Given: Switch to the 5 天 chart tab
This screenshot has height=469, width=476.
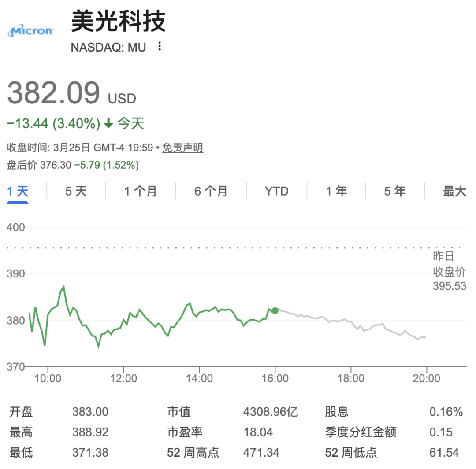Looking at the screenshot, I should (x=75, y=191).
